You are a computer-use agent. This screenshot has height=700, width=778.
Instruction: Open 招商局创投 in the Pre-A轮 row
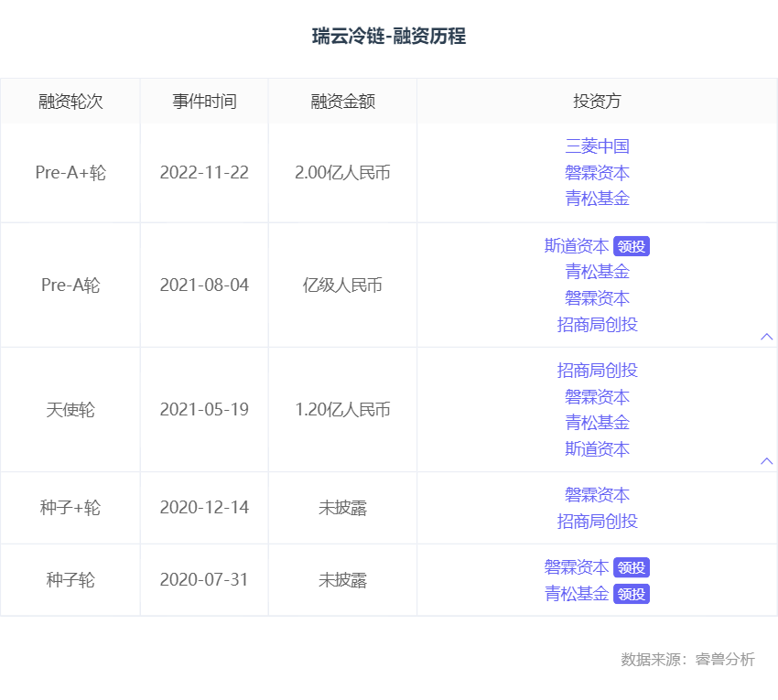click(x=597, y=325)
